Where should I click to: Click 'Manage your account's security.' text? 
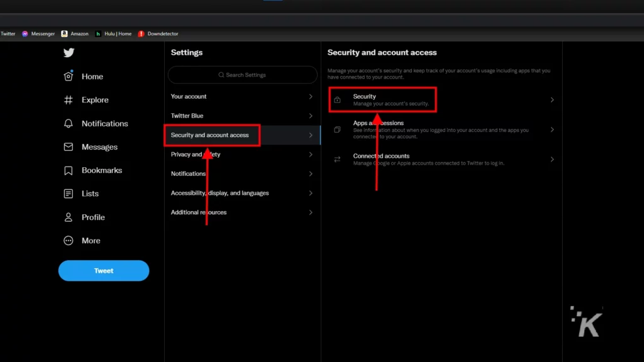click(391, 104)
